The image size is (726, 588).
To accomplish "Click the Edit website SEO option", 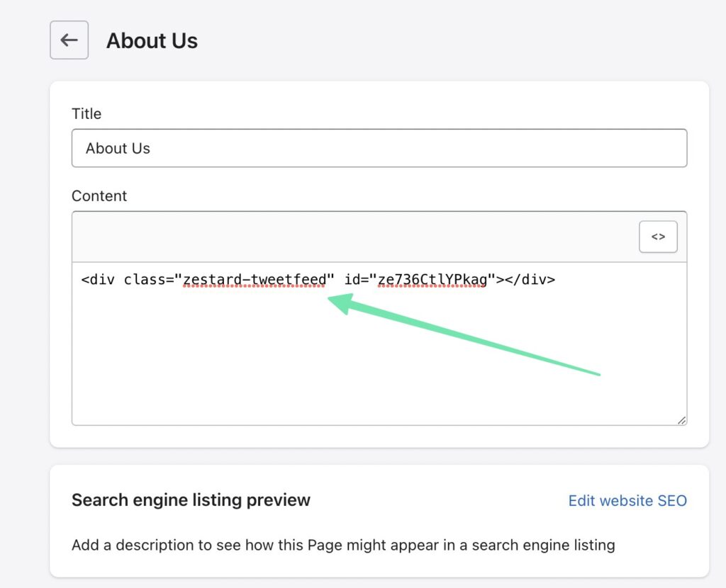I will coord(627,501).
